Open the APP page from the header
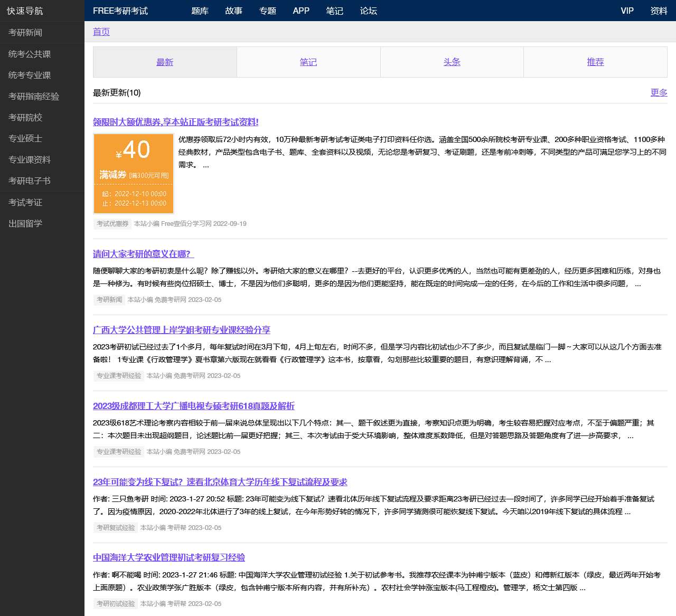The image size is (676, 616). [x=301, y=11]
